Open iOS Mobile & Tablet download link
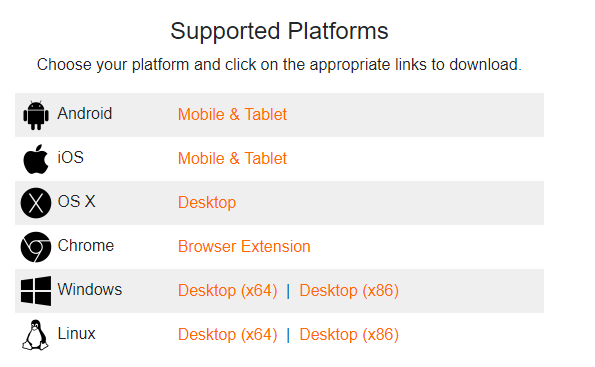 click(x=232, y=159)
